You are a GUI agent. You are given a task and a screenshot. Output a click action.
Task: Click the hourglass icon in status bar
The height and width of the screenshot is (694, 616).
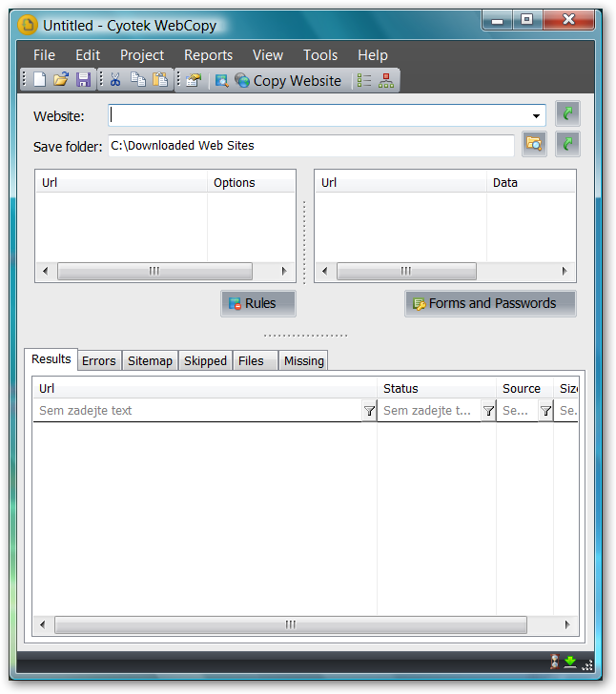coord(554,662)
